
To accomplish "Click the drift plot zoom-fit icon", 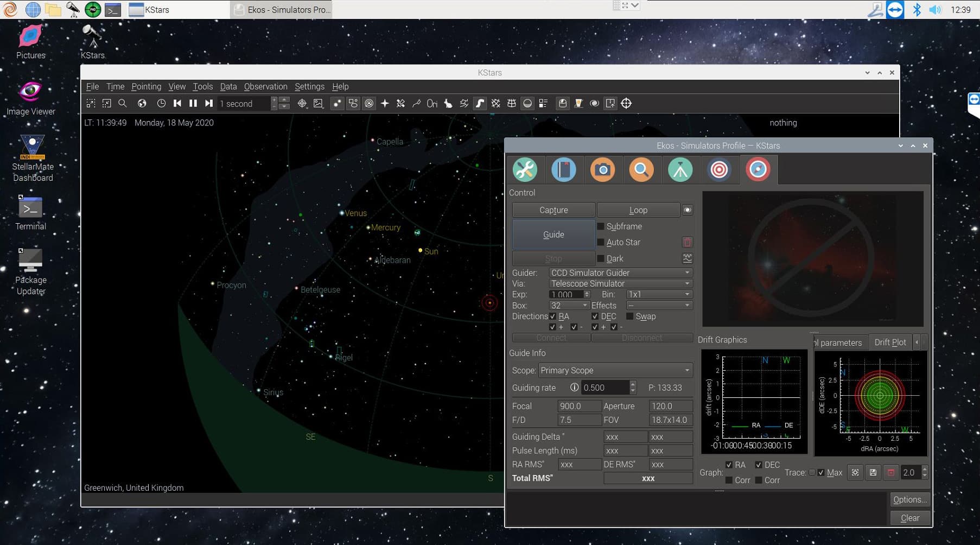I will coord(855,472).
